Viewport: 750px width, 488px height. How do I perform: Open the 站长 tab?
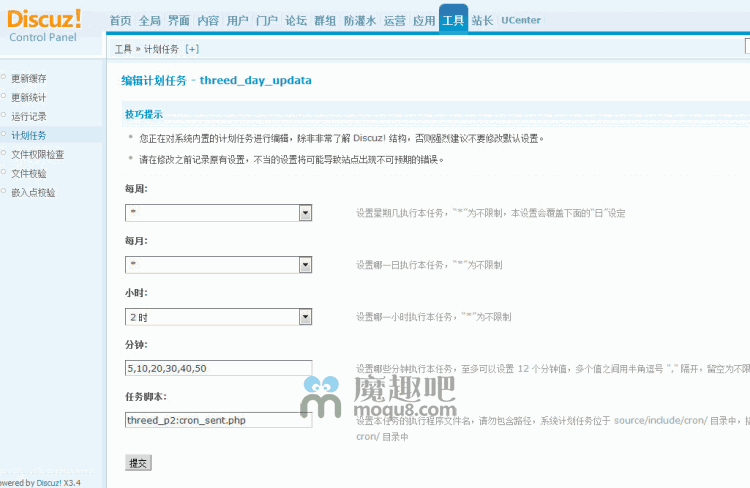coord(482,21)
